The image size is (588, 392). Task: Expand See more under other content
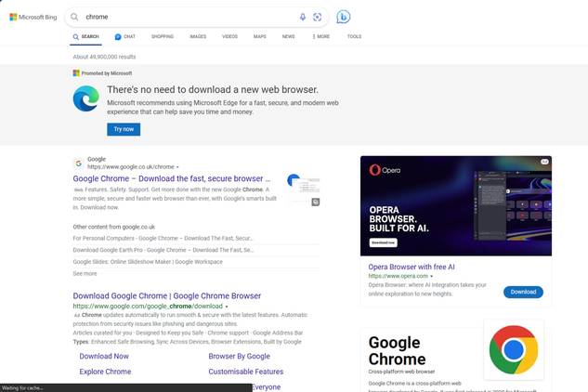[x=85, y=273]
